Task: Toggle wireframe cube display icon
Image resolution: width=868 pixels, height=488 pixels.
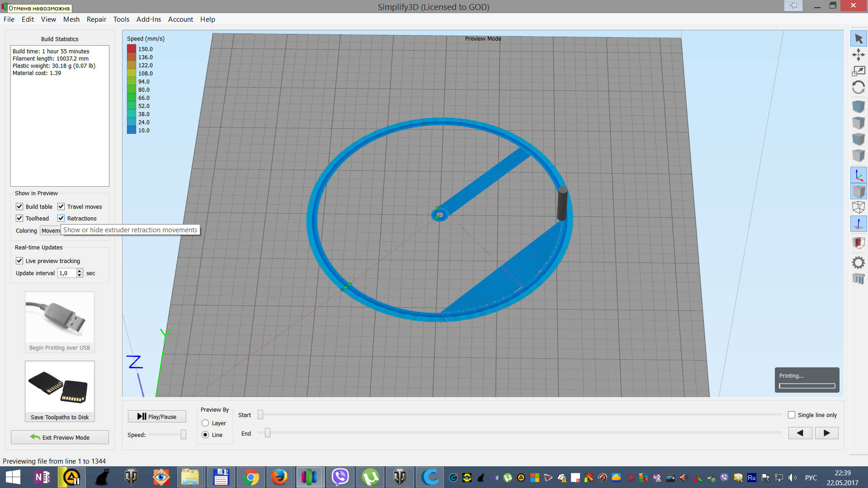Action: pos(858,207)
